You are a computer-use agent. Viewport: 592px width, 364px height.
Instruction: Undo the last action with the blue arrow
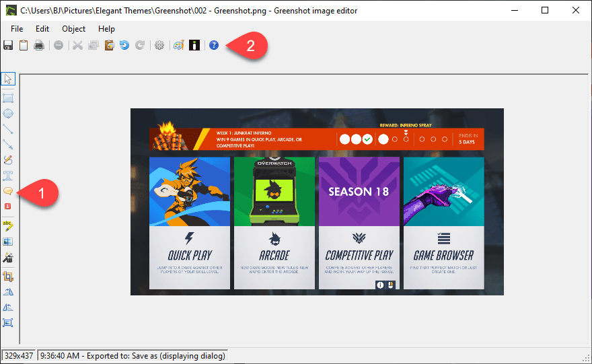pyautogui.click(x=124, y=46)
